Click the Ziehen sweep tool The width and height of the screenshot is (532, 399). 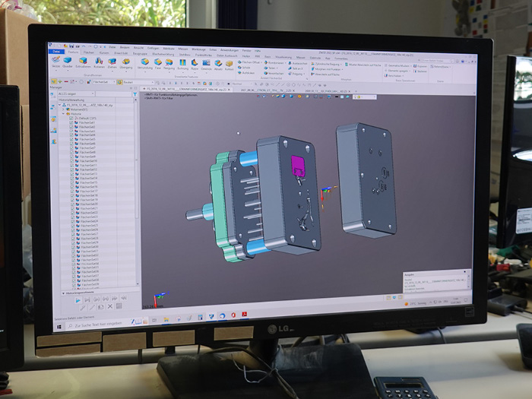(112, 63)
